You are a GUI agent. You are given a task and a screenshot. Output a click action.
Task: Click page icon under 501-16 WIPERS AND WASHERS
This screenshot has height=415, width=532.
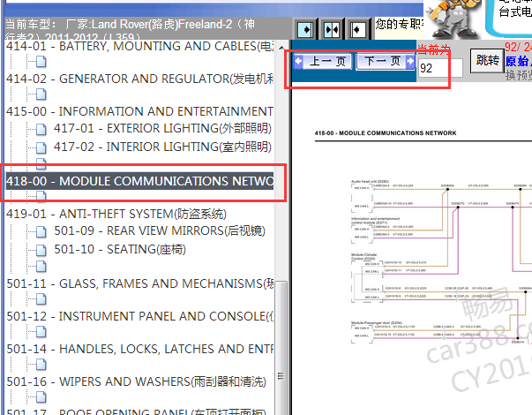41,397
